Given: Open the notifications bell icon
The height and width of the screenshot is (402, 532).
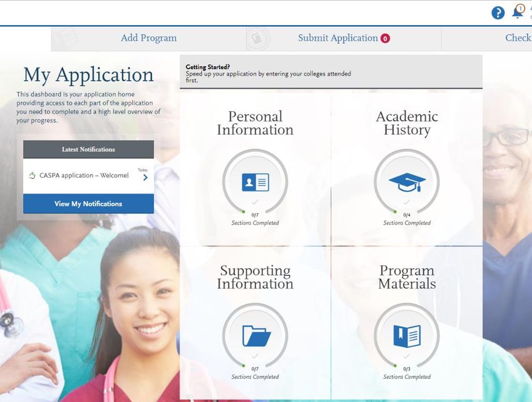Looking at the screenshot, I should coord(518,12).
